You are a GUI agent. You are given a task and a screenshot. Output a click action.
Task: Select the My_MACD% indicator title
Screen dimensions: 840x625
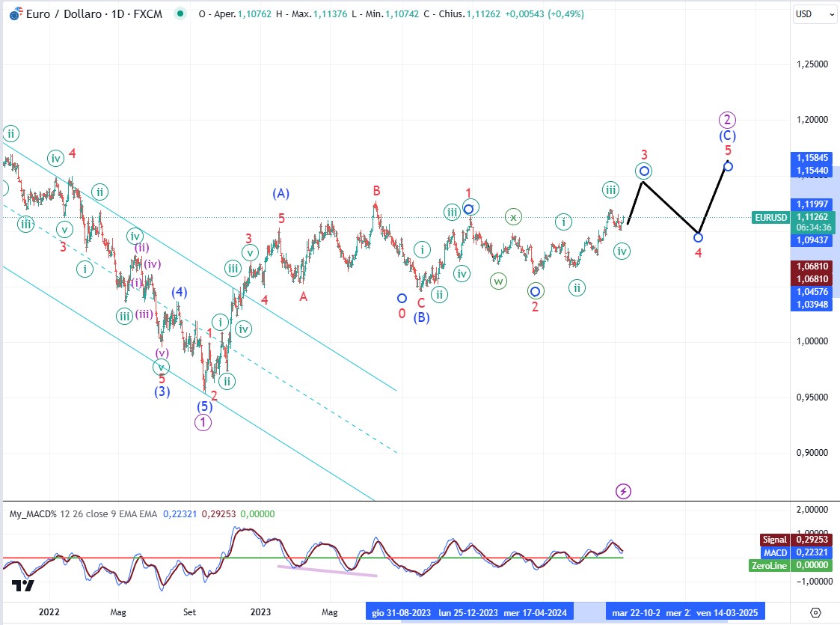[x=33, y=513]
